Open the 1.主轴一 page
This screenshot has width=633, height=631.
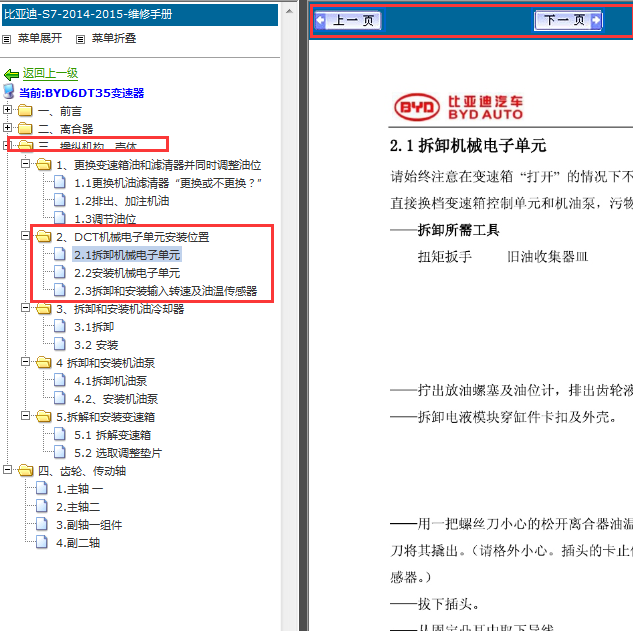[x=80, y=489]
